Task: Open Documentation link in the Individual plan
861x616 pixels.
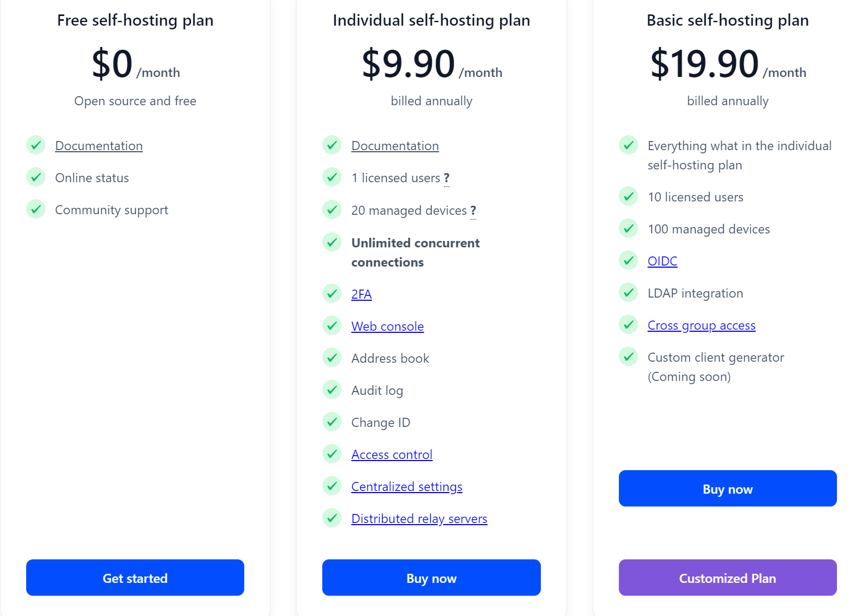Action: click(x=395, y=146)
